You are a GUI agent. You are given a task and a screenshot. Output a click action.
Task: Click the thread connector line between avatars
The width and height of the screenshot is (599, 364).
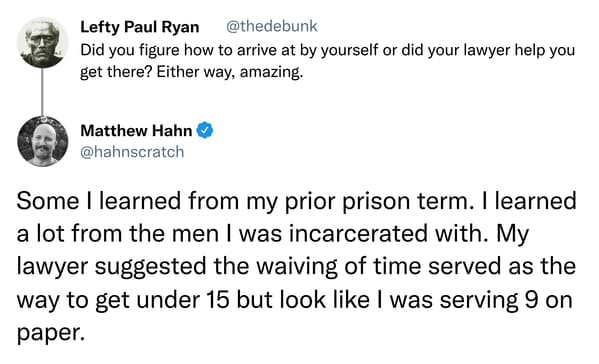pyautogui.click(x=42, y=92)
